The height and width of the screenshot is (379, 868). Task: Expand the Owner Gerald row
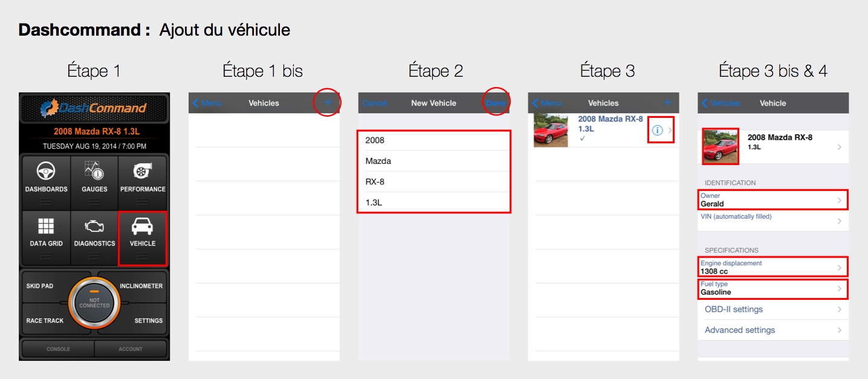(x=772, y=200)
